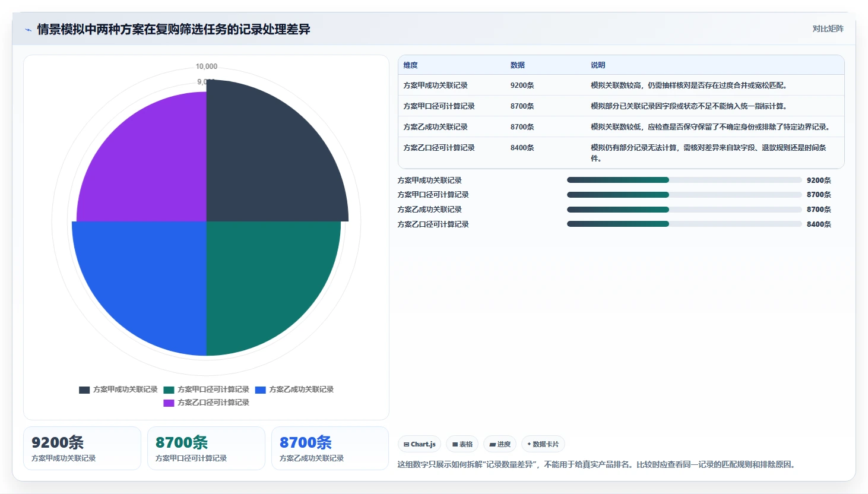Toggle 方案甲成功关联记录 legend item
868x494 pixels.
[x=118, y=389]
